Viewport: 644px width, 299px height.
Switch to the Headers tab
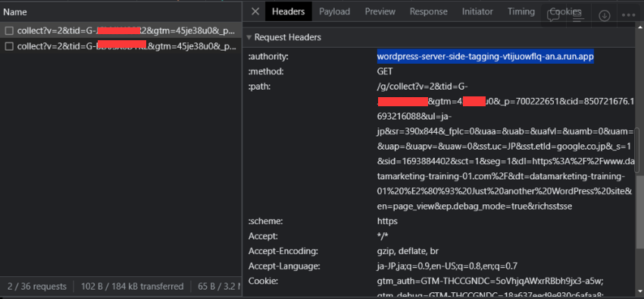coord(289,11)
